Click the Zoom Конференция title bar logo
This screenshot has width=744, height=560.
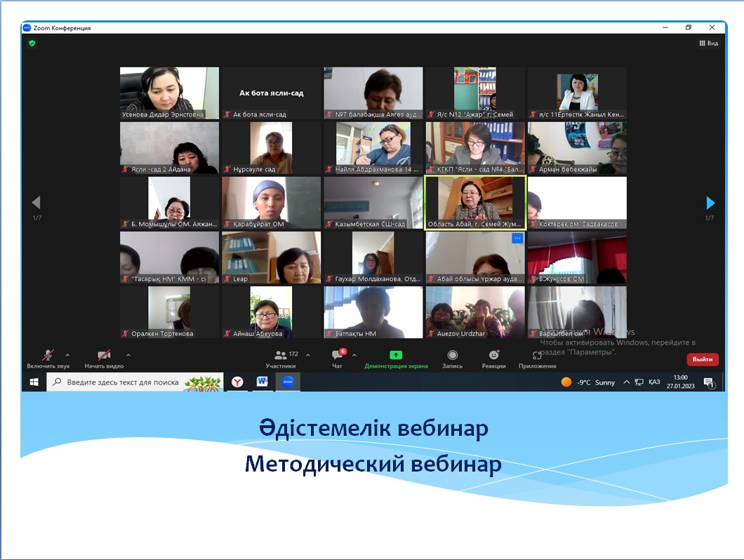click(x=27, y=28)
